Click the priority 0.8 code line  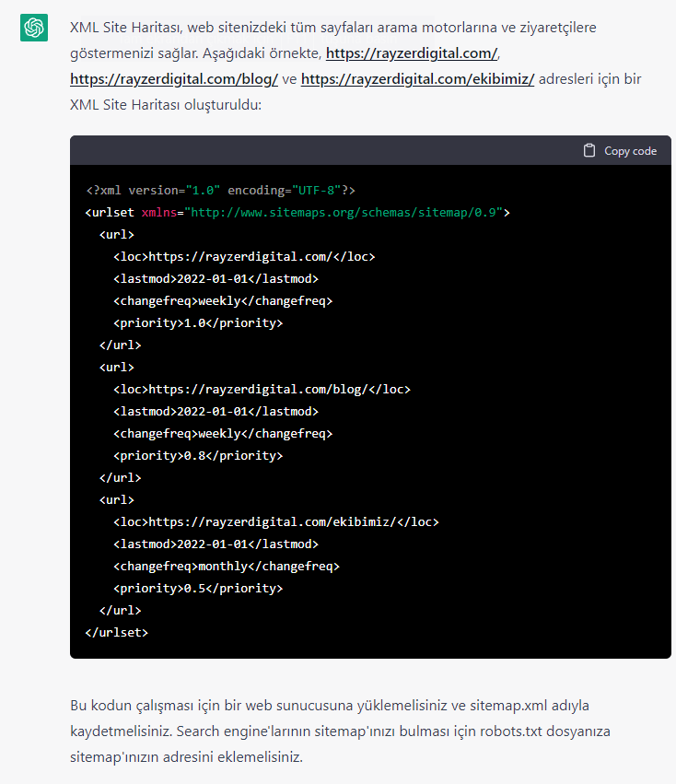point(198,455)
